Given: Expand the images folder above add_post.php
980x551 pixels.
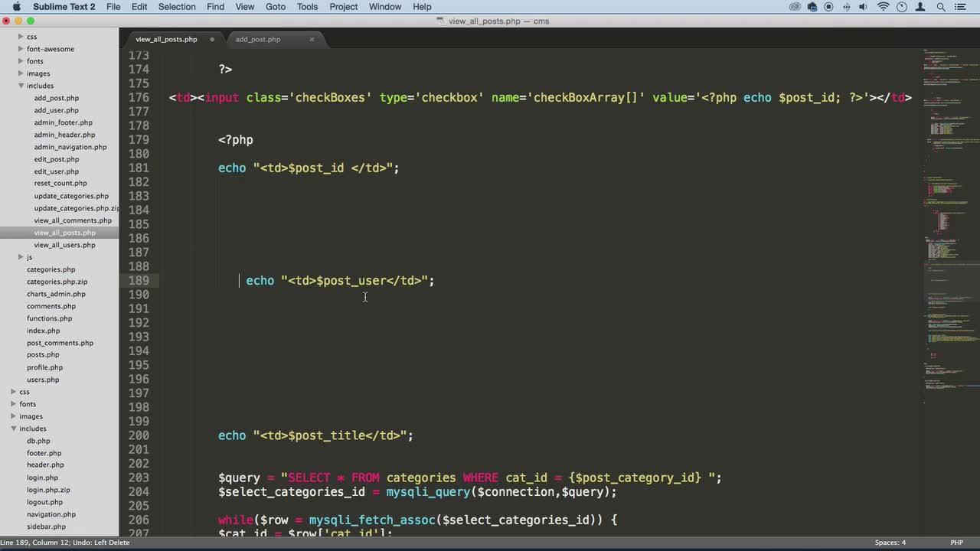Looking at the screenshot, I should pyautogui.click(x=21, y=73).
